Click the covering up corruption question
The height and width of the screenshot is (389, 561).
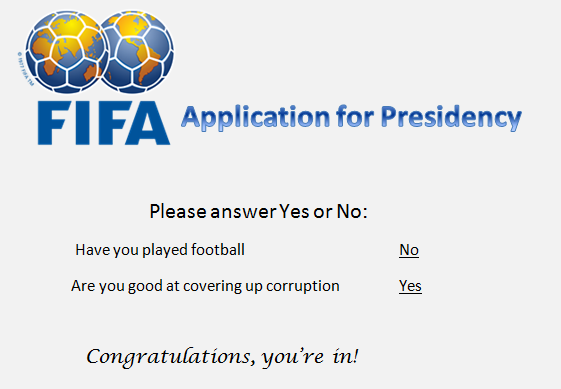(x=205, y=286)
